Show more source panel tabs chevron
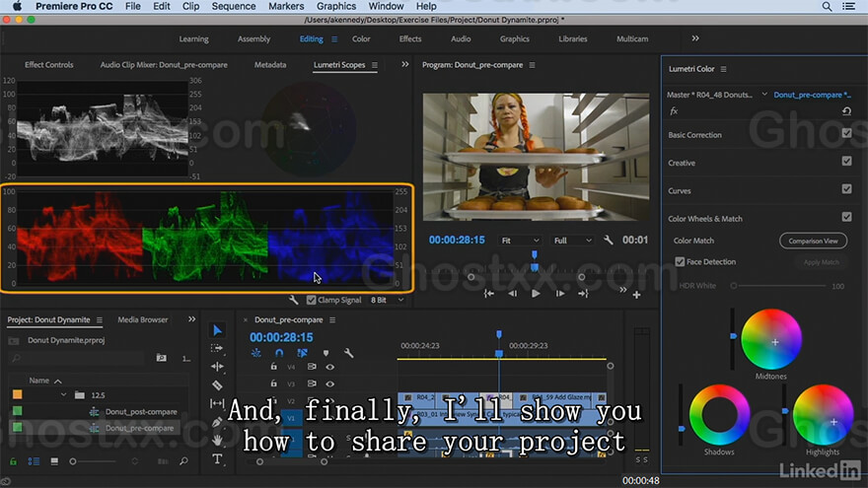The image size is (868, 488). 404,65
